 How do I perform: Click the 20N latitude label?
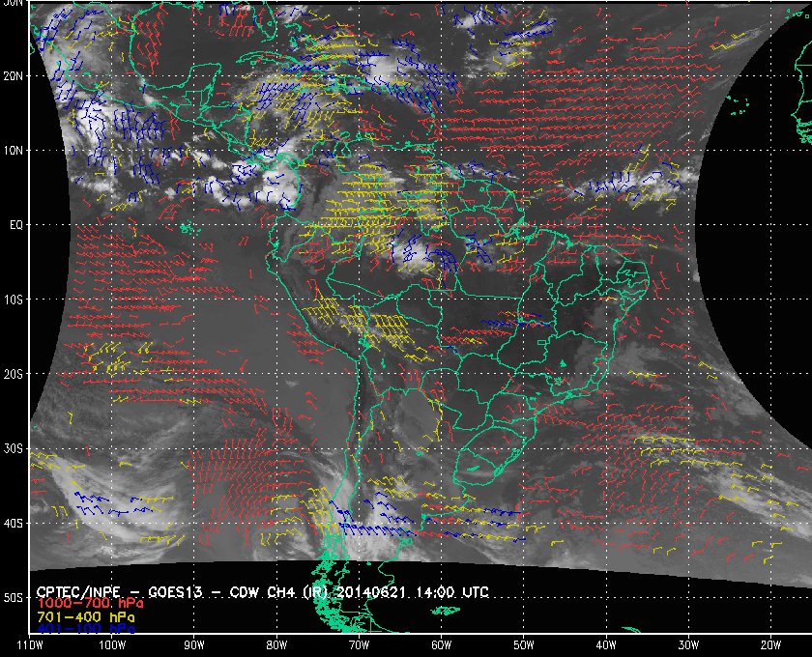(13, 76)
